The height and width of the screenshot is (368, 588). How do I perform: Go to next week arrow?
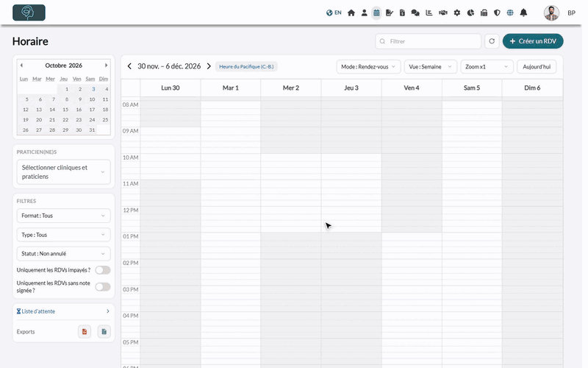pos(209,66)
